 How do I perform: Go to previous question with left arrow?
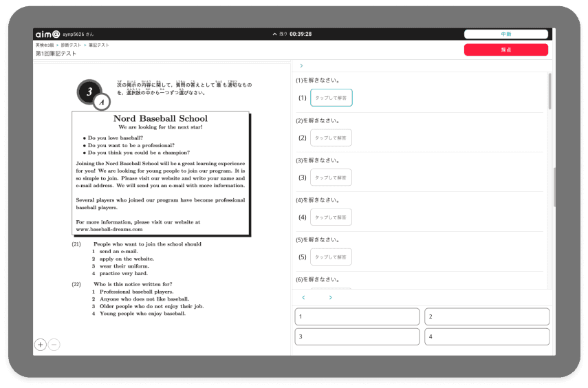click(x=303, y=298)
